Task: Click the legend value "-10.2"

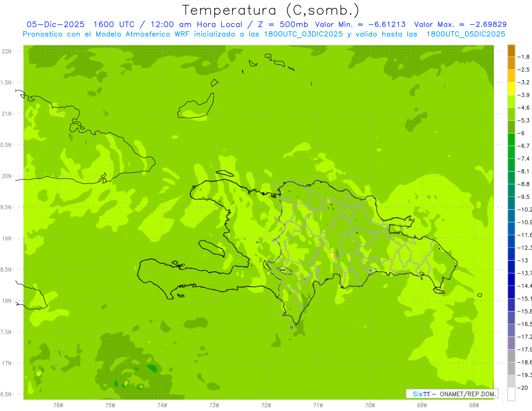Action: click(525, 209)
